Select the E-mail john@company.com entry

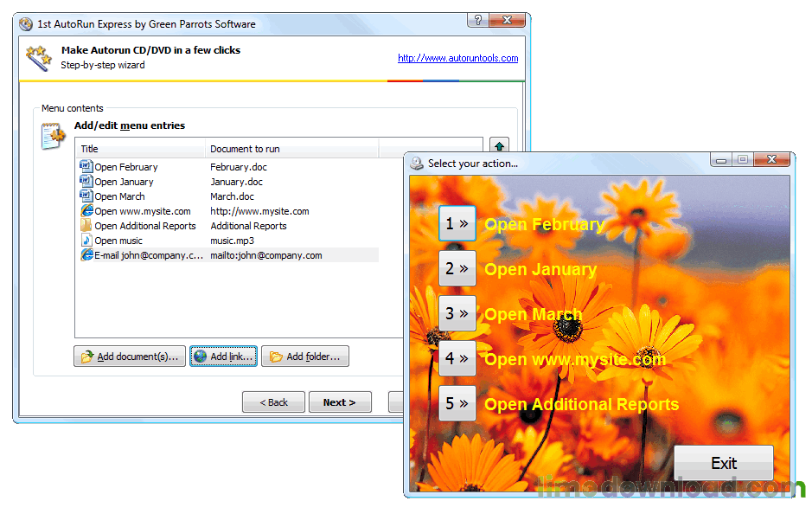149,255
